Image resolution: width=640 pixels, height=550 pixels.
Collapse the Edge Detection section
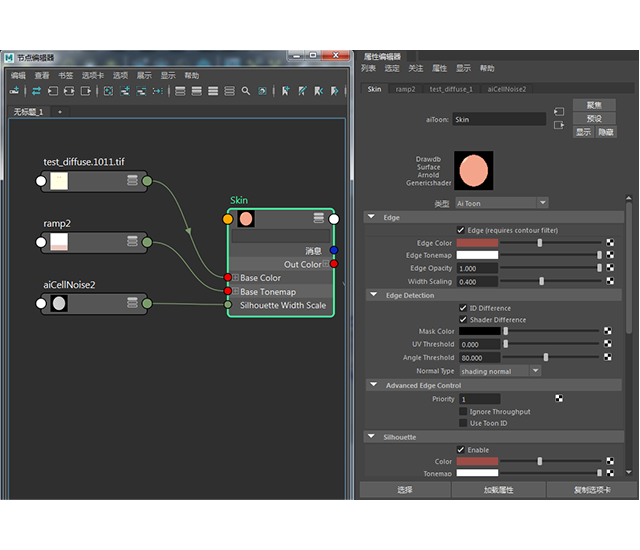click(x=373, y=295)
